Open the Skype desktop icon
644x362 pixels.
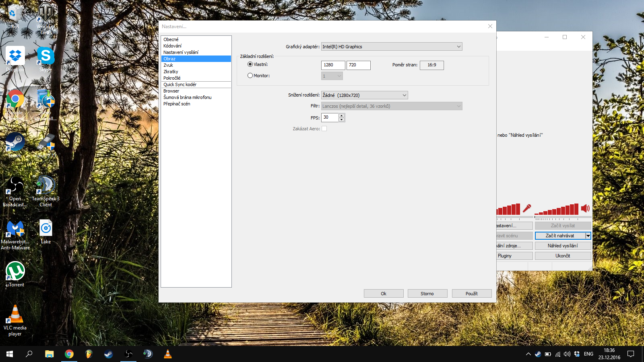[45, 57]
